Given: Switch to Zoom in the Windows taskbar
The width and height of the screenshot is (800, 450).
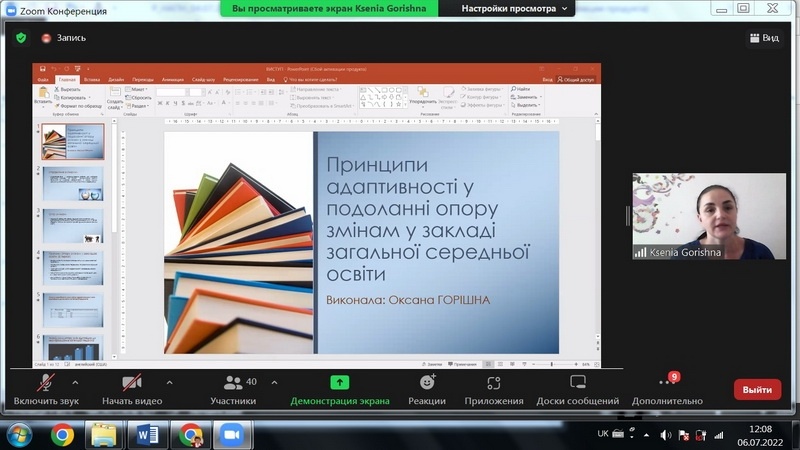Looking at the screenshot, I should coord(233,435).
